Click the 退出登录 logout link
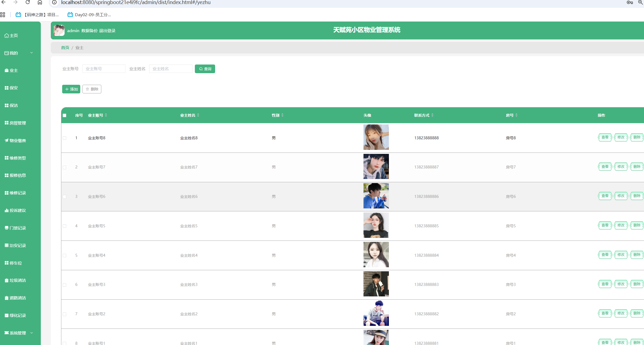Viewport: 644px width, 345px height. click(107, 31)
